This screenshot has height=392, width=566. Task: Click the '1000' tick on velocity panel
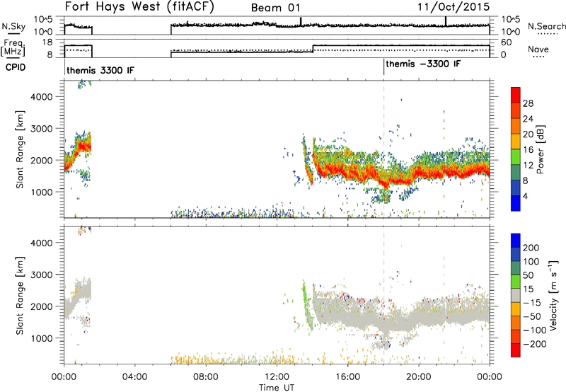tap(42, 338)
